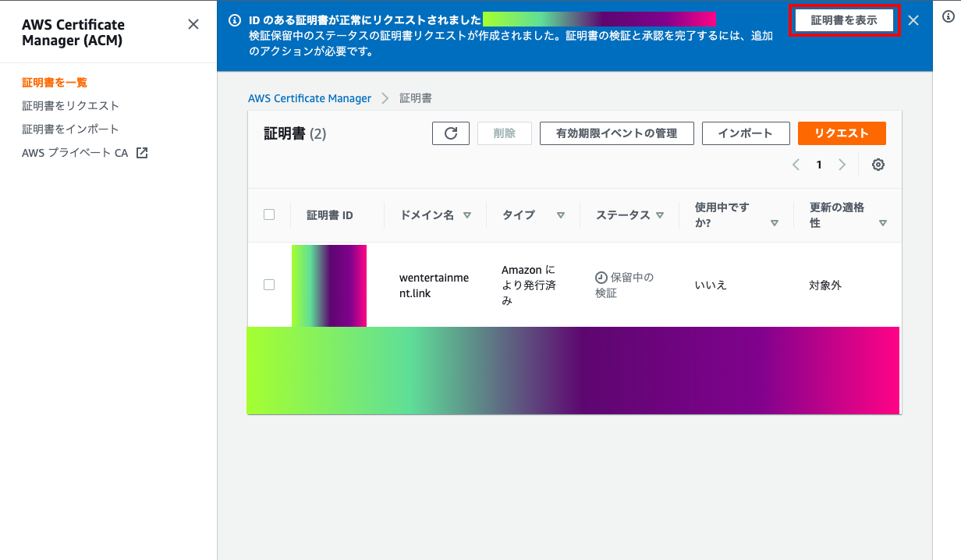
Task: Go to previous page arrow in pagination
Action: tap(796, 165)
